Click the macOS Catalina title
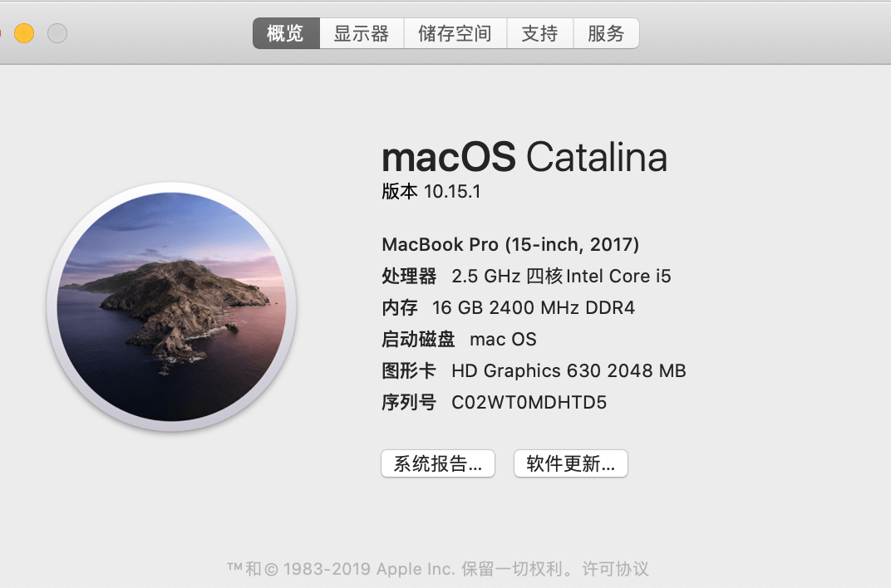Screen dimensions: 891x588 524,157
